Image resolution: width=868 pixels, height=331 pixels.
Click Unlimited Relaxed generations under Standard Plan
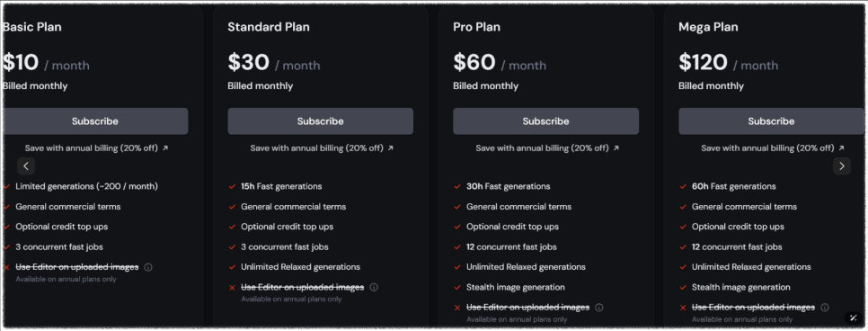[x=301, y=266]
